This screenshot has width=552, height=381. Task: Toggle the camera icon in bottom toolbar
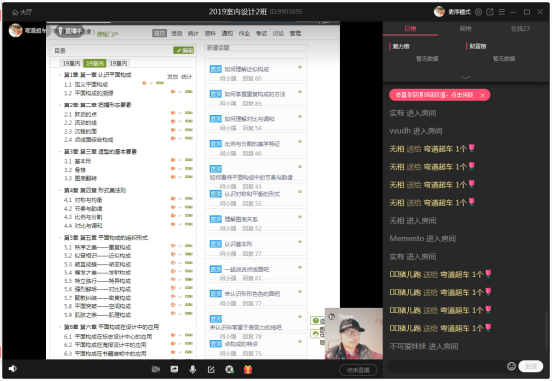tap(156, 369)
